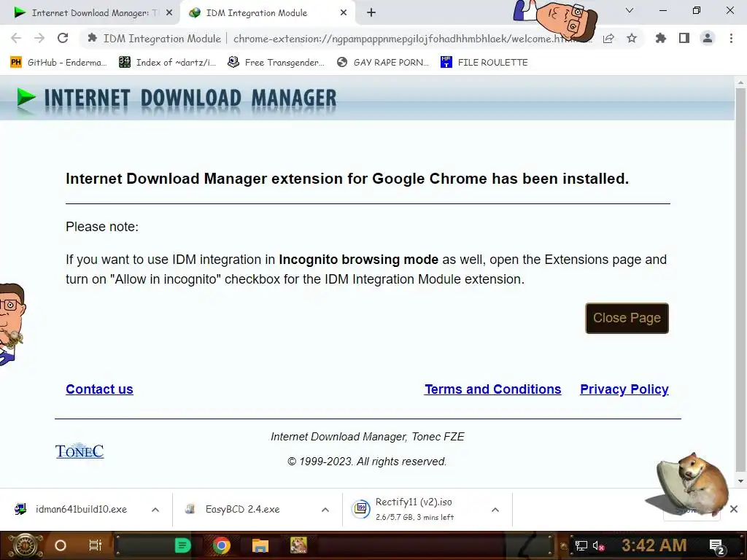This screenshot has height=560, width=747.
Task: Expand options for EasyBCD 2.4.exe download
Action: click(x=325, y=510)
